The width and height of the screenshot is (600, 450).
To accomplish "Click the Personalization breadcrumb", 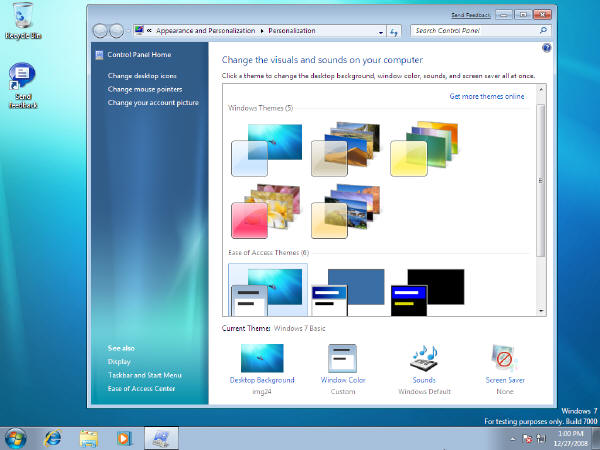I will (x=292, y=31).
